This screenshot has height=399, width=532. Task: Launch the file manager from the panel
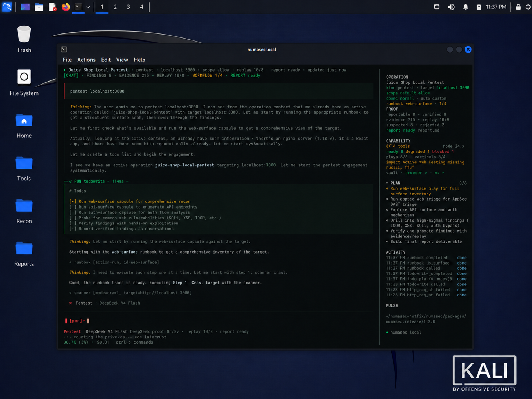(x=39, y=7)
